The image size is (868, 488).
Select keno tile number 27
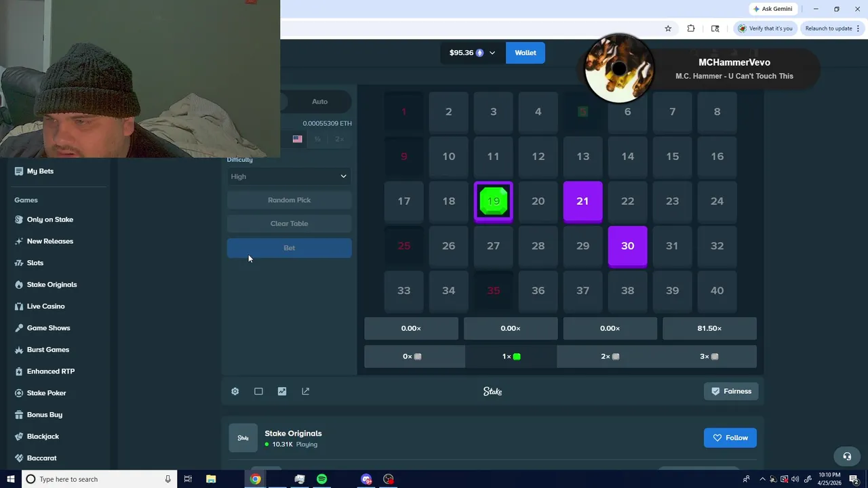tap(493, 246)
